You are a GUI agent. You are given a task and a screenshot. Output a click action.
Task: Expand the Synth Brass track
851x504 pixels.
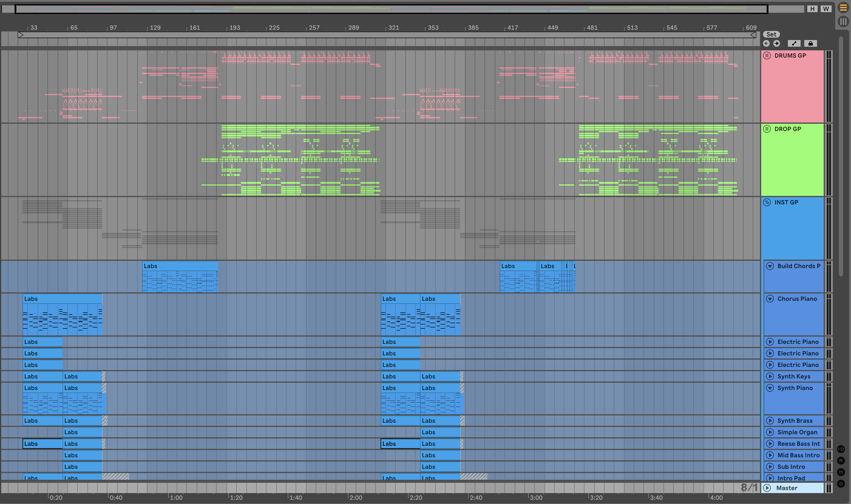(770, 421)
